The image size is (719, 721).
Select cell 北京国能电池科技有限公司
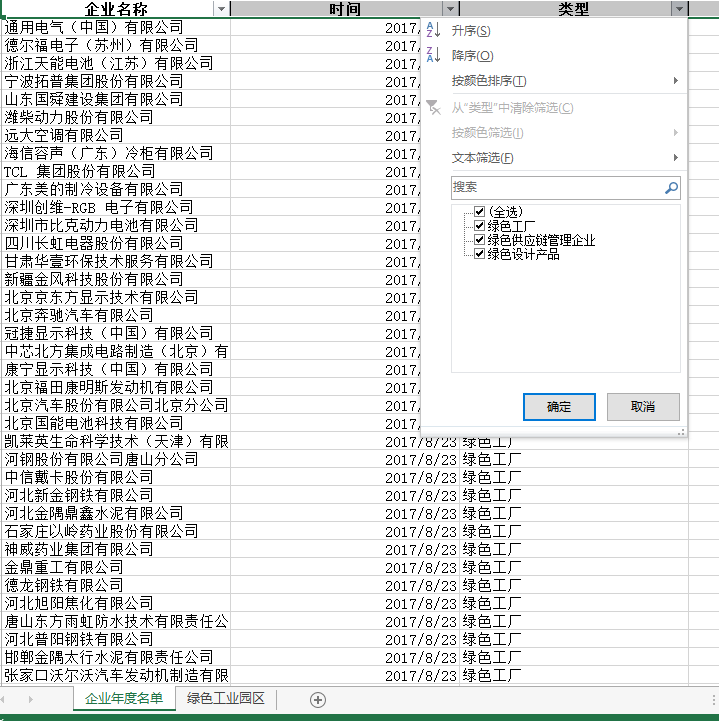pyautogui.click(x=116, y=423)
